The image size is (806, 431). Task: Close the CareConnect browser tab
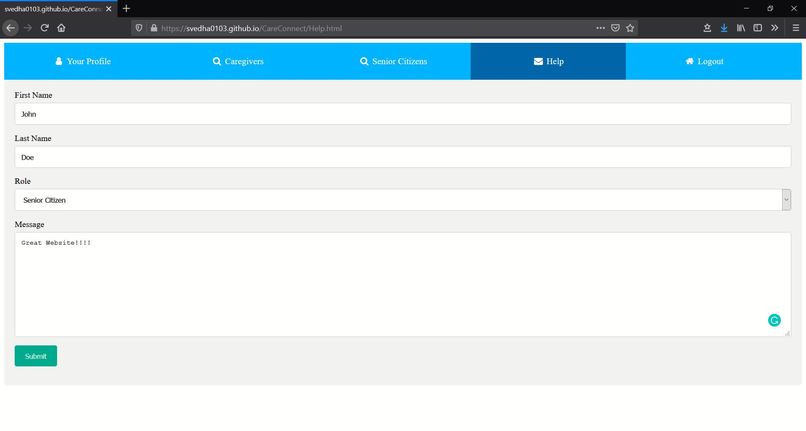point(108,9)
